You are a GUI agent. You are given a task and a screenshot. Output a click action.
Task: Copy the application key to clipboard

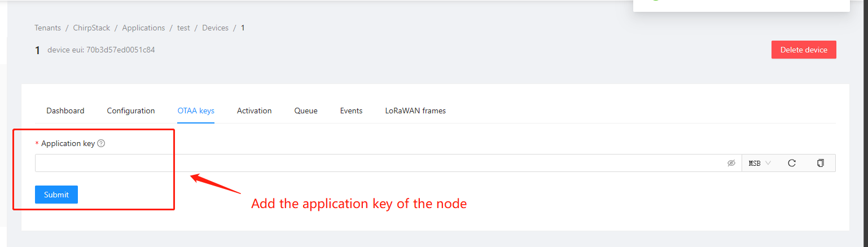click(x=821, y=163)
